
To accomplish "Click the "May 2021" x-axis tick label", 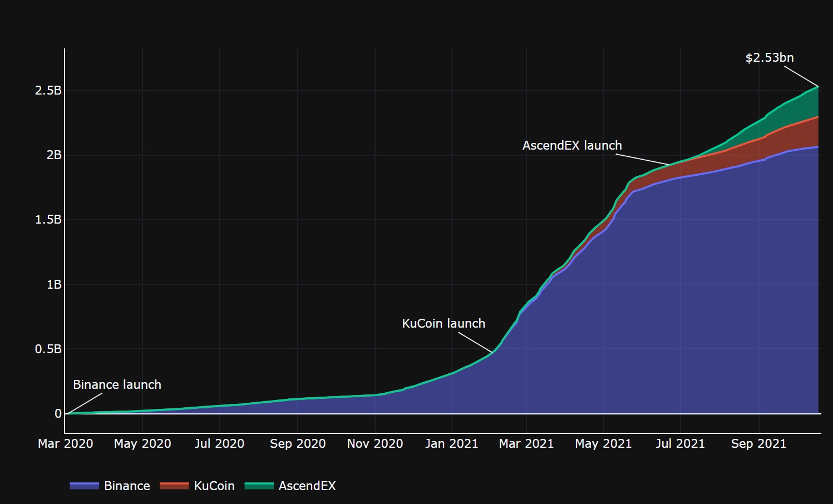I will point(603,444).
